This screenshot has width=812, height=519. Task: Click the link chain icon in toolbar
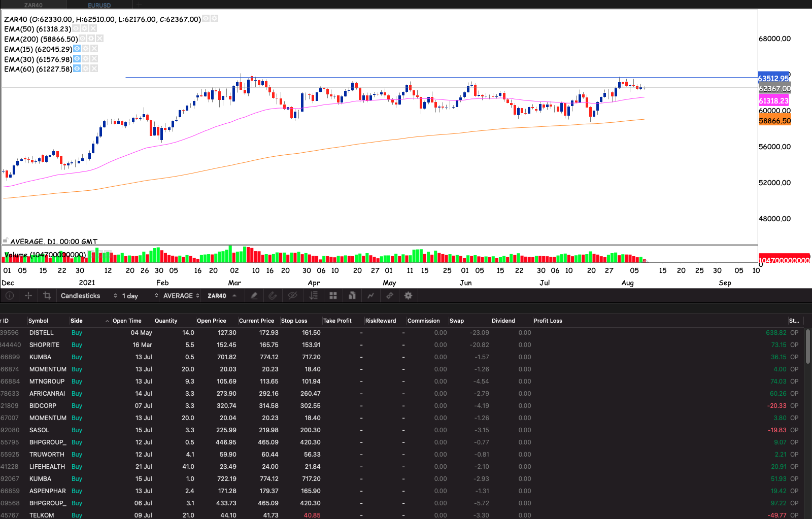coord(390,296)
